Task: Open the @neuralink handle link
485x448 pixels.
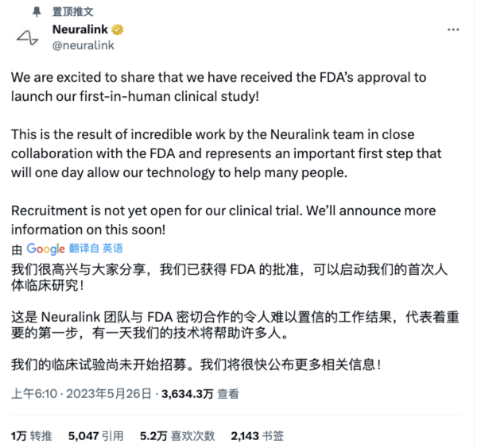Action: click(x=83, y=45)
